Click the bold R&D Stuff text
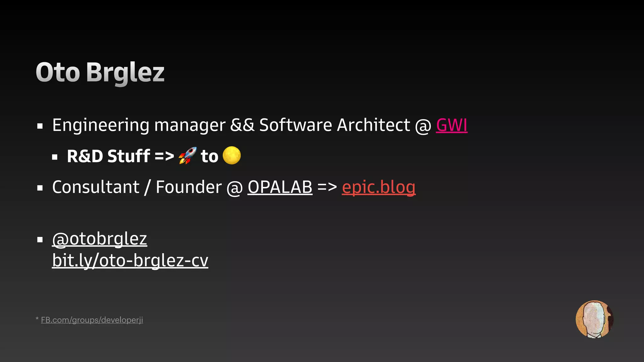The height and width of the screenshot is (362, 644). point(108,156)
